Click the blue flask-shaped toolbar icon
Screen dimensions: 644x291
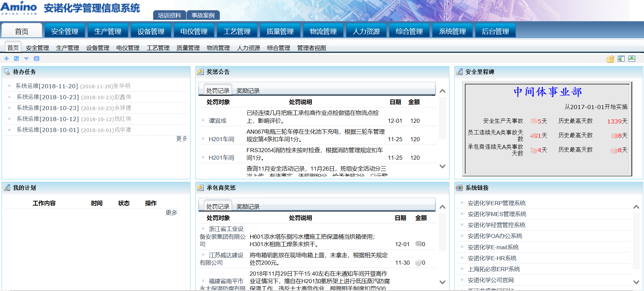pyautogui.click(x=37, y=58)
